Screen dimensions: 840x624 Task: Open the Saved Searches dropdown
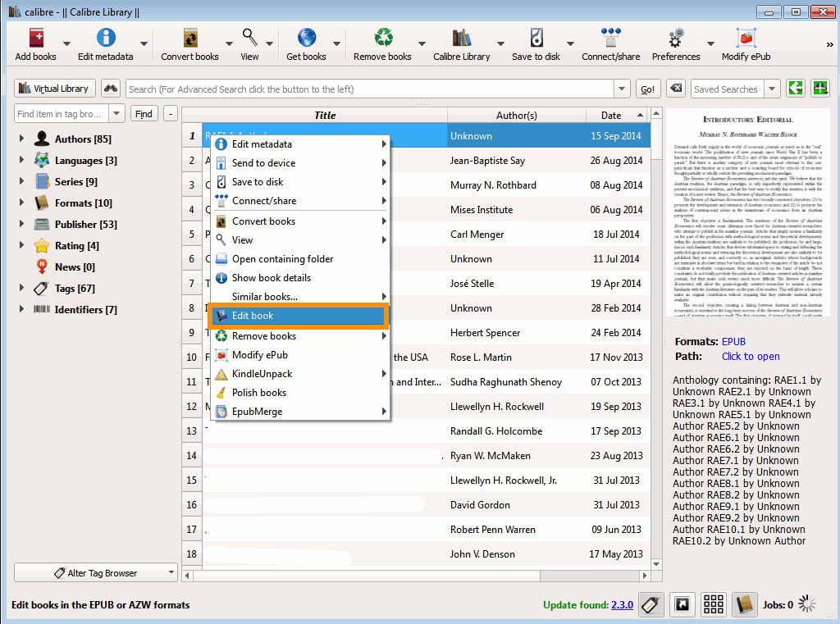771,89
